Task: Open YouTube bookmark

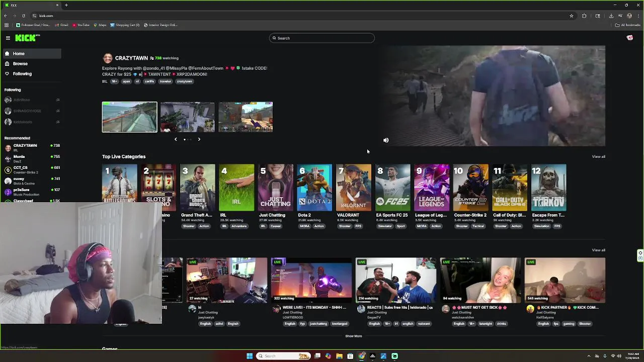Action: 81,25
